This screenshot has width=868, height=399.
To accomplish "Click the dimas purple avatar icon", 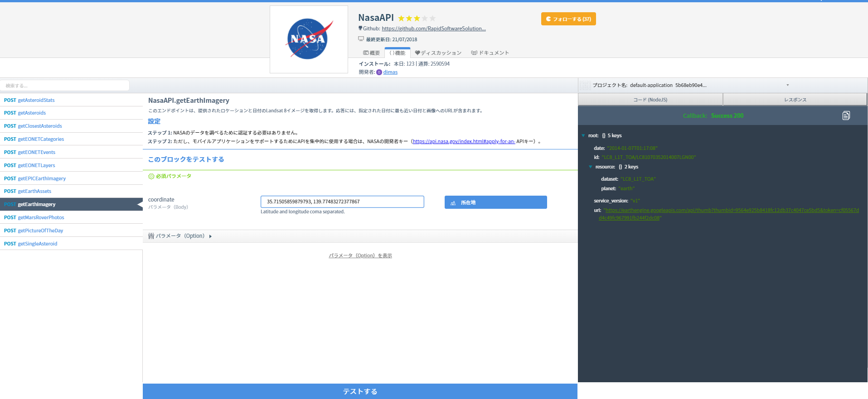I will [379, 72].
